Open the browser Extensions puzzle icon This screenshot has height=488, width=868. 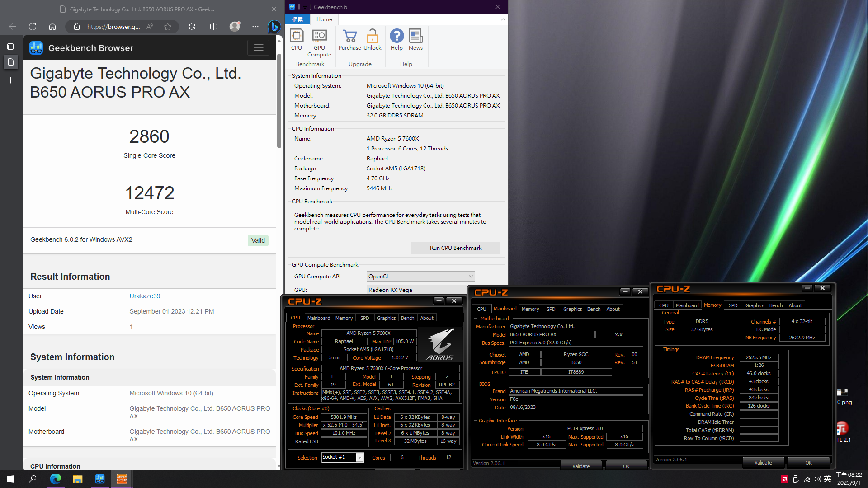pos(192,27)
